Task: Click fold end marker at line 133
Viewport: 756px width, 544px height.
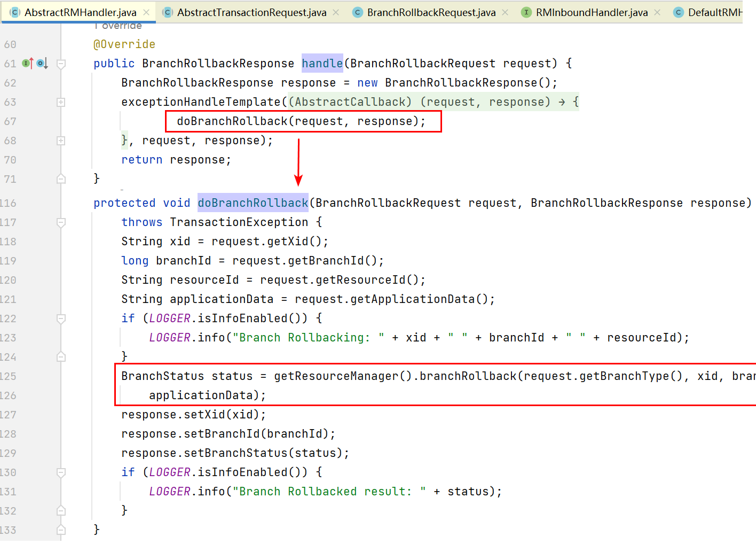Action: coord(61,530)
